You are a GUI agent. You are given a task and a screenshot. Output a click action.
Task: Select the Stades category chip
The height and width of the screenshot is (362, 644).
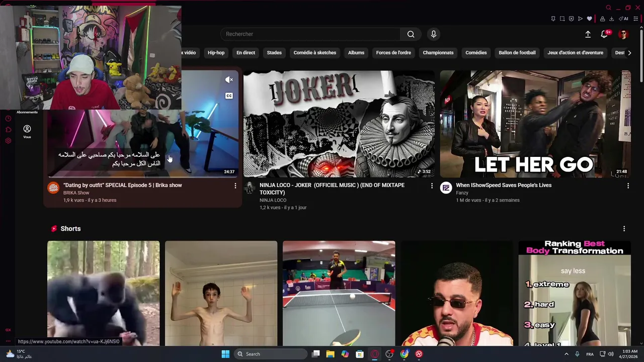(274, 53)
